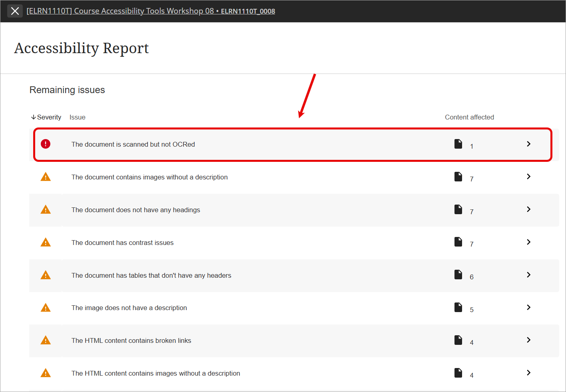Click the warning triangle for 'The image does not have a description'
Image resolution: width=566 pixels, height=392 pixels.
pyautogui.click(x=46, y=307)
